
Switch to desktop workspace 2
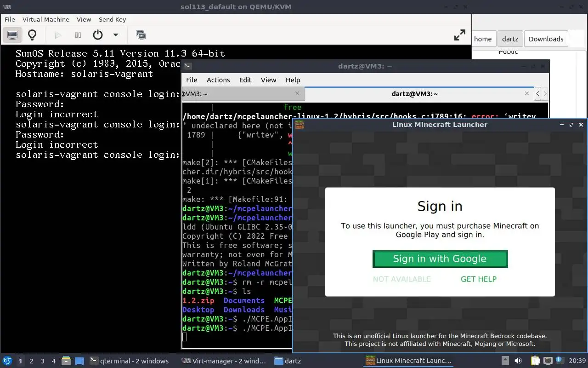click(32, 361)
